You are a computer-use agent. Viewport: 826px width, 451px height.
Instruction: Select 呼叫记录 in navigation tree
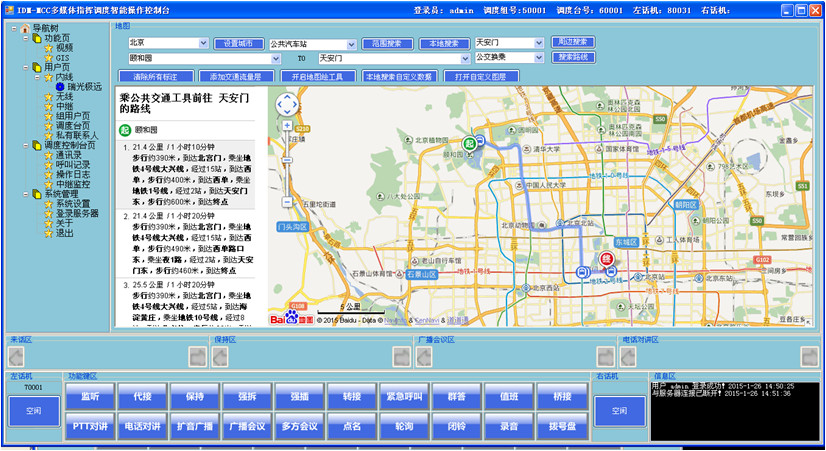[x=74, y=165]
